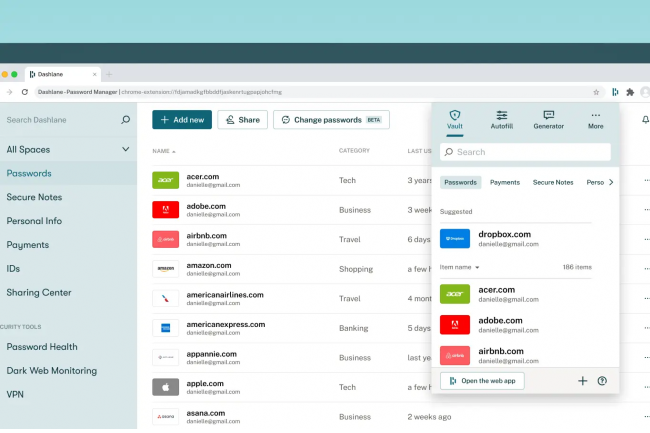Screen dimensions: 650x433
Task: Click the Add new button
Action: 182,120
